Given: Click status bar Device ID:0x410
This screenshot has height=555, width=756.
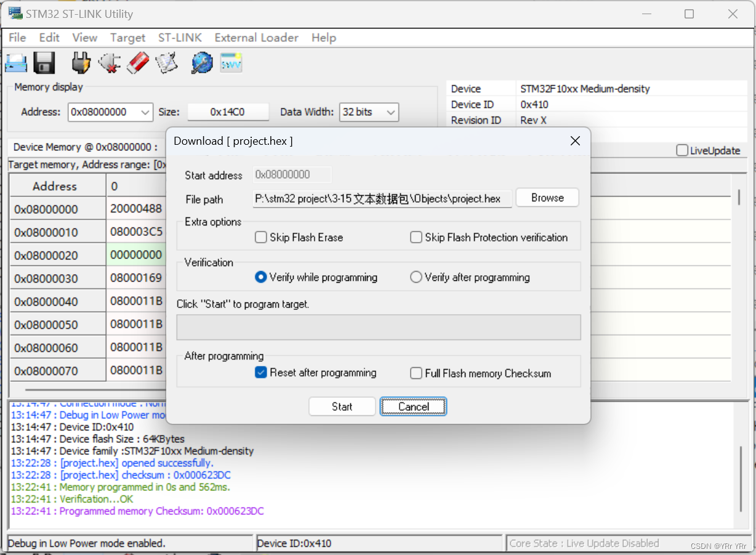Looking at the screenshot, I should pyautogui.click(x=379, y=543).
